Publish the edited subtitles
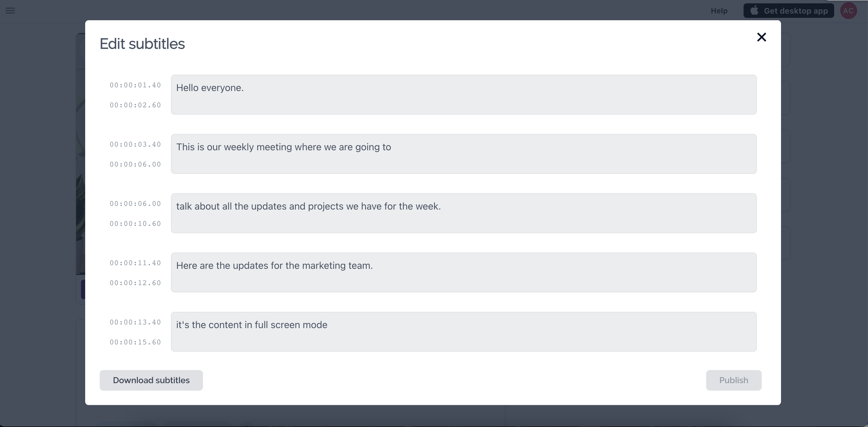This screenshot has height=427, width=868. pos(734,380)
